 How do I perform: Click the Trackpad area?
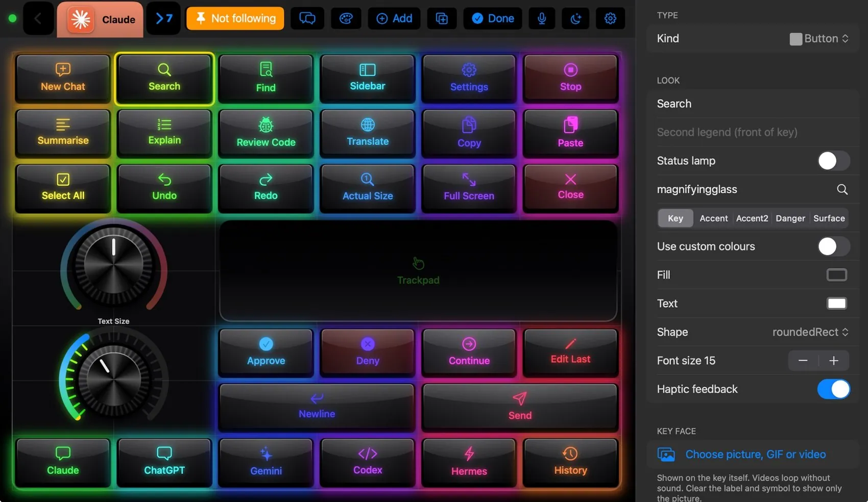[x=418, y=271]
